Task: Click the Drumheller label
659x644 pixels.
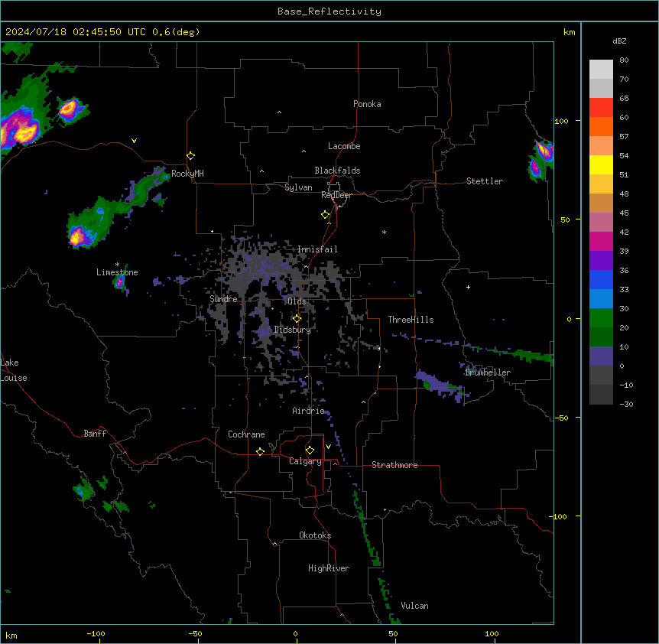Action: (x=488, y=372)
